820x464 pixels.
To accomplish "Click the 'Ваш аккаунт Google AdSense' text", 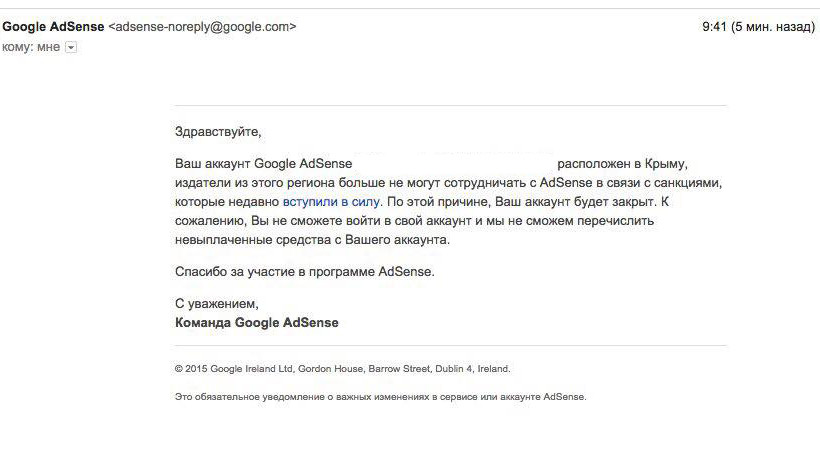I will pos(264,164).
